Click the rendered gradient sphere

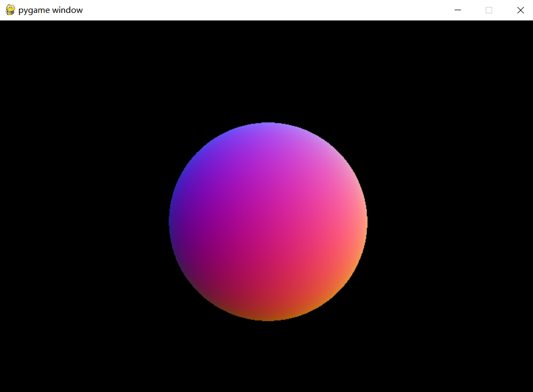coord(268,221)
